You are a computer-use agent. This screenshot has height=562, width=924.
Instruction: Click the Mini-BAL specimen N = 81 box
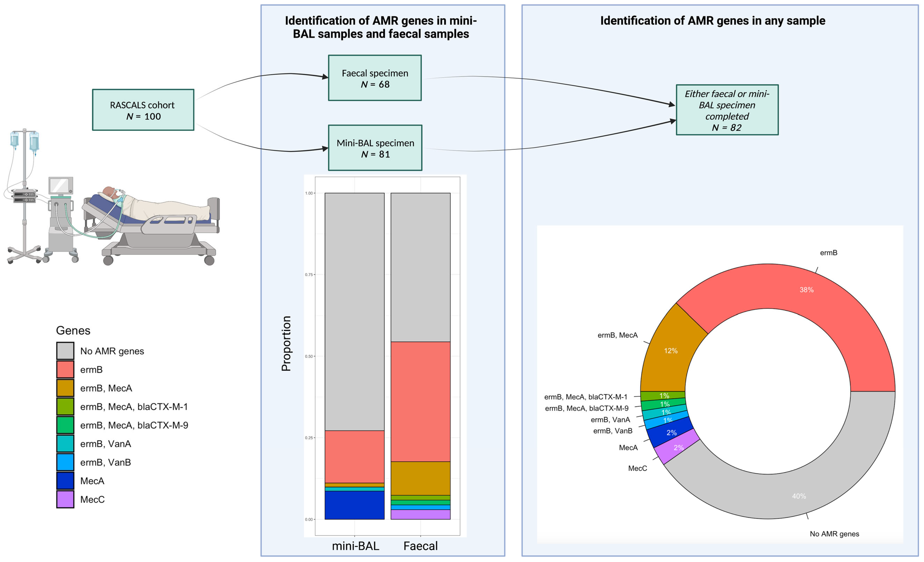coord(375,148)
